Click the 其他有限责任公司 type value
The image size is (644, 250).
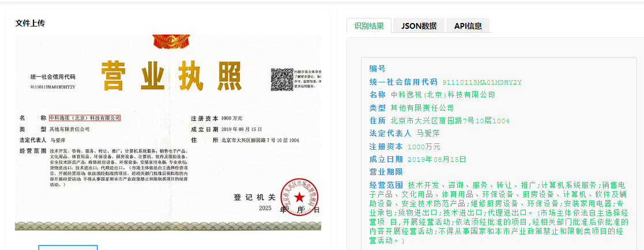[422, 108]
